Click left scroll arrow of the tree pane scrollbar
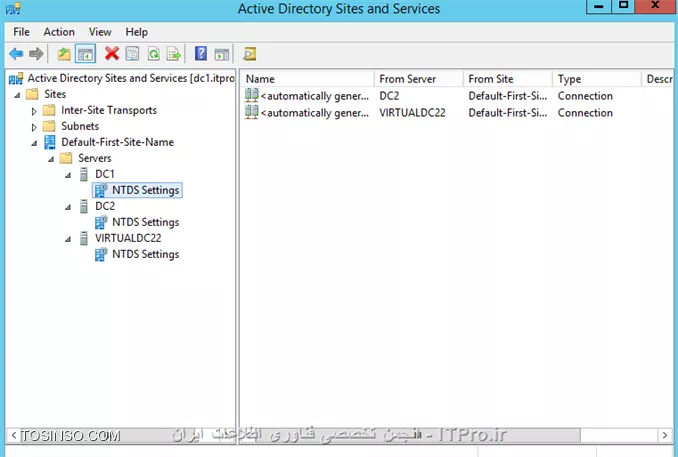 (x=14, y=435)
